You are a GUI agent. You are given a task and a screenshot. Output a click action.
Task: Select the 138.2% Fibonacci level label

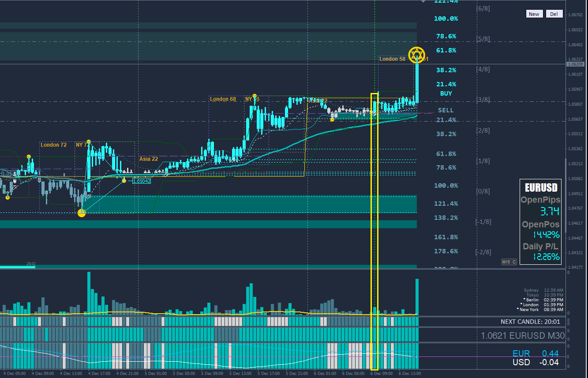pyautogui.click(x=446, y=218)
